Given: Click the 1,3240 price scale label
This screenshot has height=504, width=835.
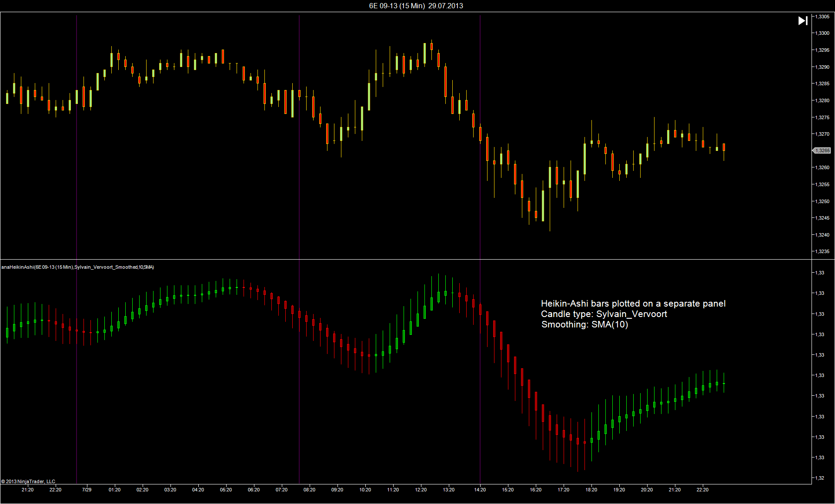Looking at the screenshot, I should (x=822, y=235).
